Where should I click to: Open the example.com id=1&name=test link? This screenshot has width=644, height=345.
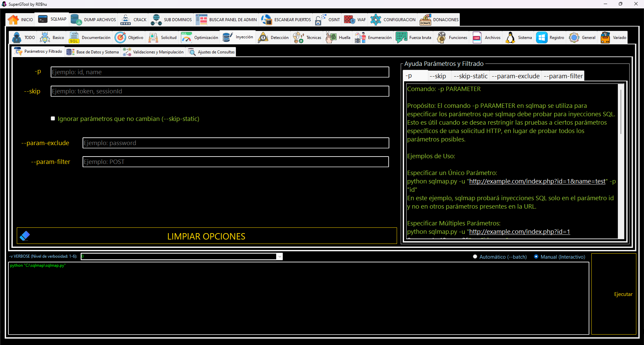coord(537,181)
